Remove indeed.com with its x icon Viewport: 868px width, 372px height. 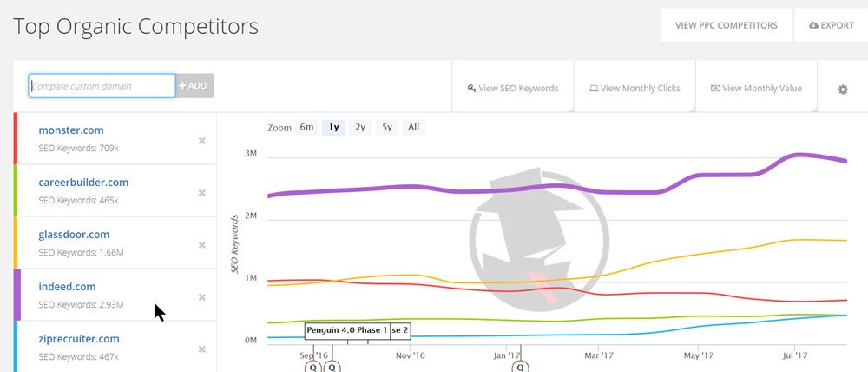click(202, 297)
